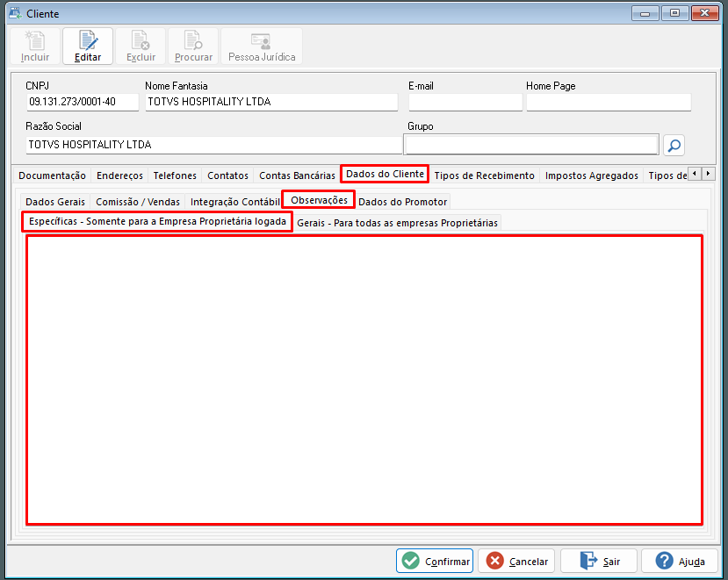Click the Excluir toolbar button
The width and height of the screenshot is (728, 580).
pos(141,46)
